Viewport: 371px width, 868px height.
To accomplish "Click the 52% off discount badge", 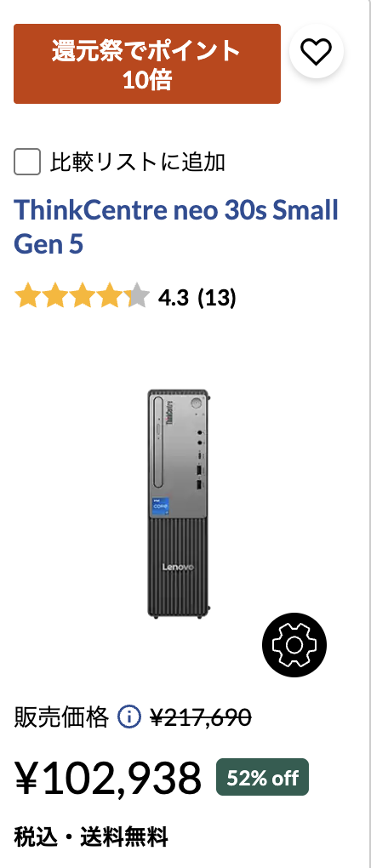I will click(x=262, y=777).
